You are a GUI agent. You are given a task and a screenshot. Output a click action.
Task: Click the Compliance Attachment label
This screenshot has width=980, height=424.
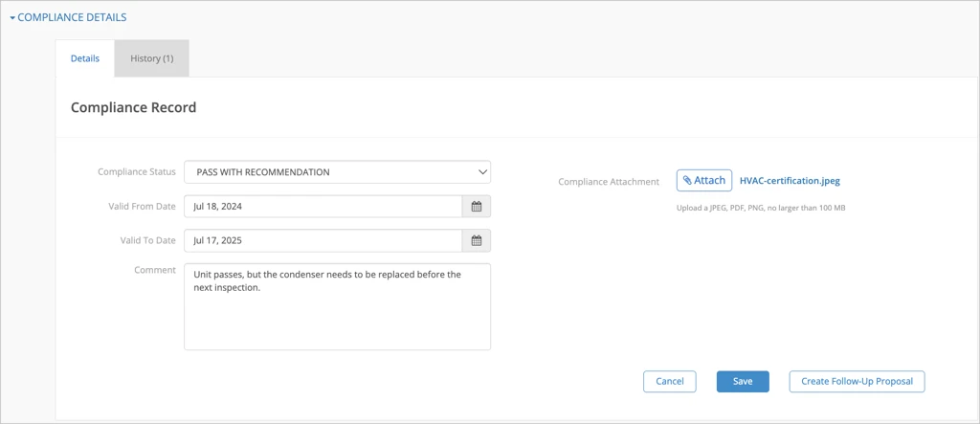click(609, 182)
